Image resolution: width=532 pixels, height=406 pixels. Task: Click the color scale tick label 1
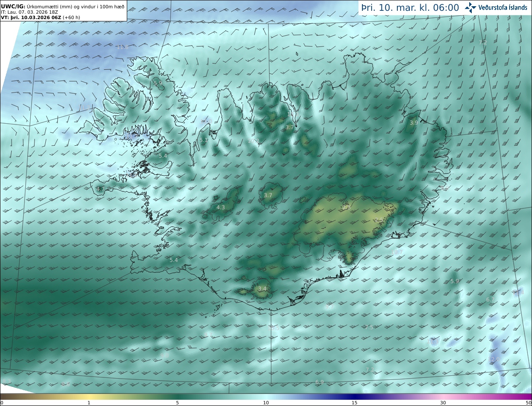[x=89, y=403]
